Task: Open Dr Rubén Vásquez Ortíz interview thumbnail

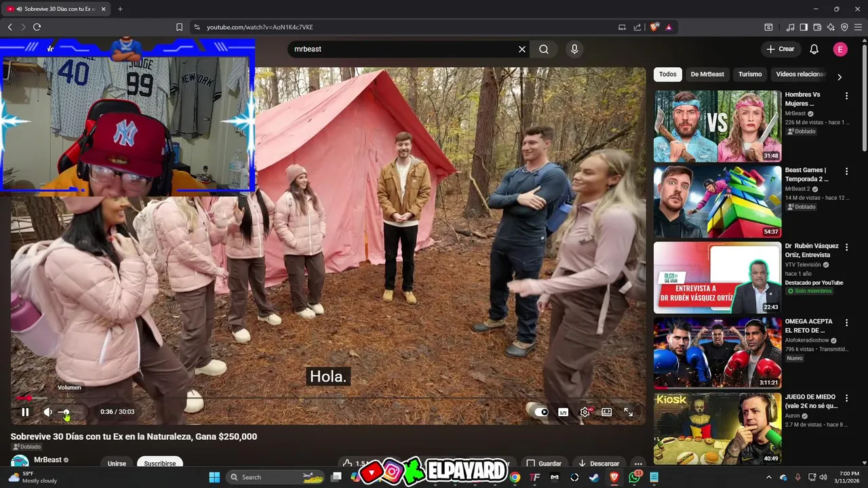Action: (x=717, y=278)
